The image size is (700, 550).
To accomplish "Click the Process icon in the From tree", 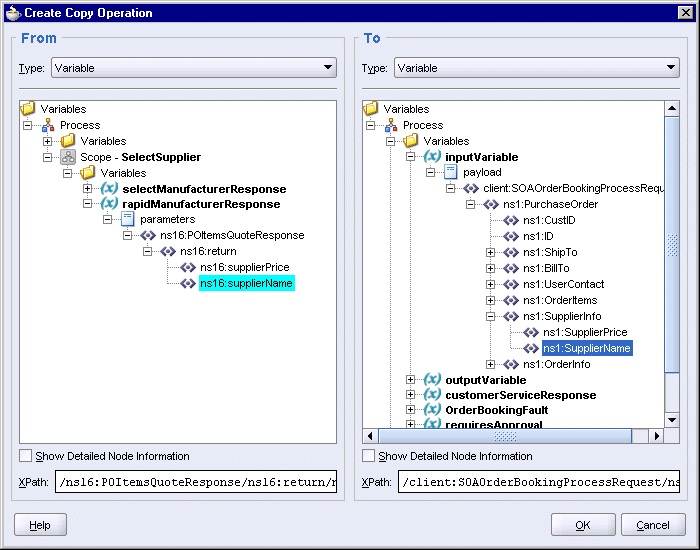I will [48, 125].
